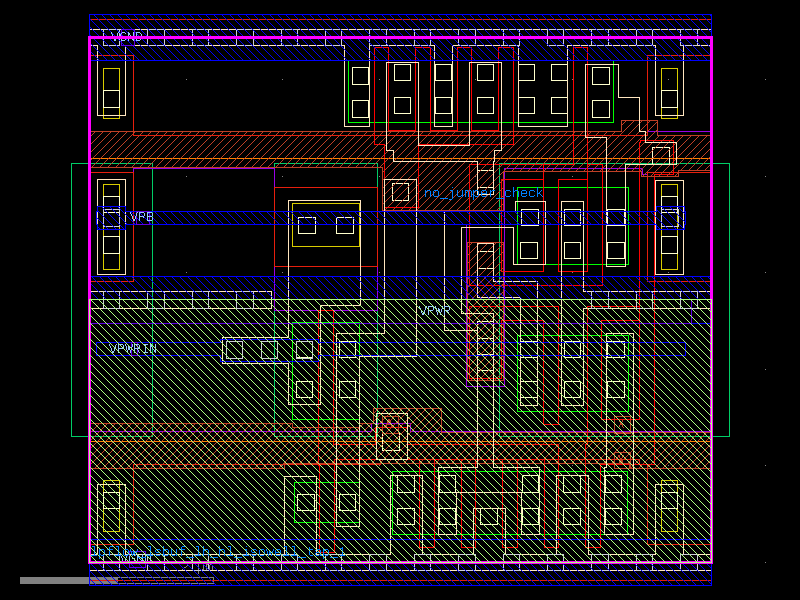800x600 pixels.
Task: Click the blue dashed square at VPB rail's right end
Action: 670,217
